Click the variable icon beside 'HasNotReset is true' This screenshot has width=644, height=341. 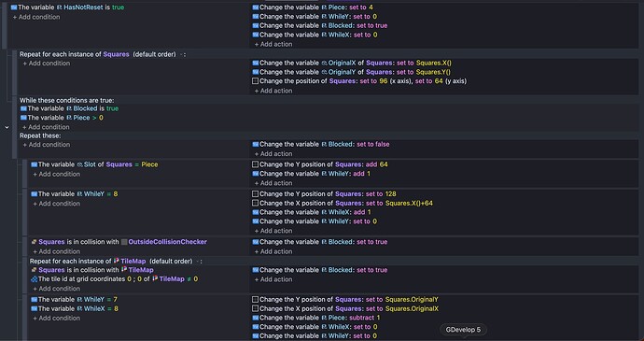pyautogui.click(x=14, y=7)
